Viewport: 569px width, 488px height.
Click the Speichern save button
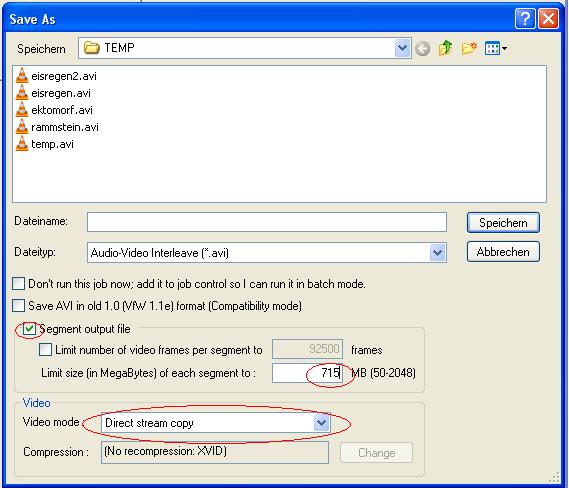click(503, 222)
